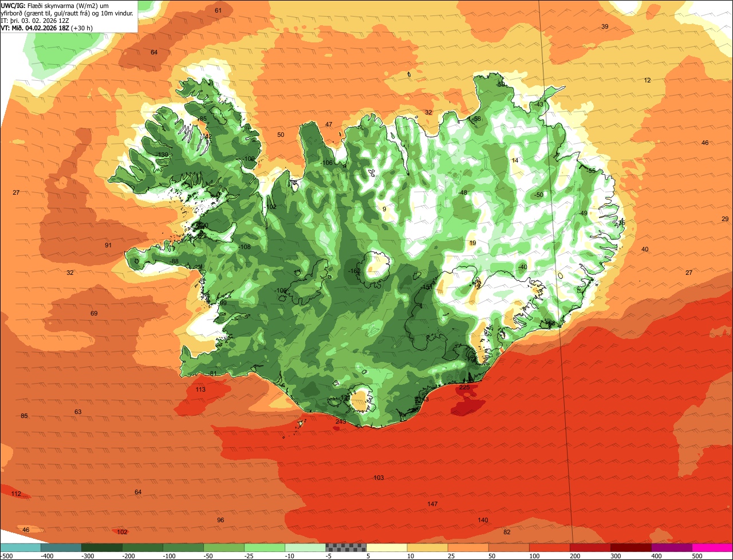Click the map value 140 in the southern sea
Viewport: 733px width, 560px height.
(483, 520)
